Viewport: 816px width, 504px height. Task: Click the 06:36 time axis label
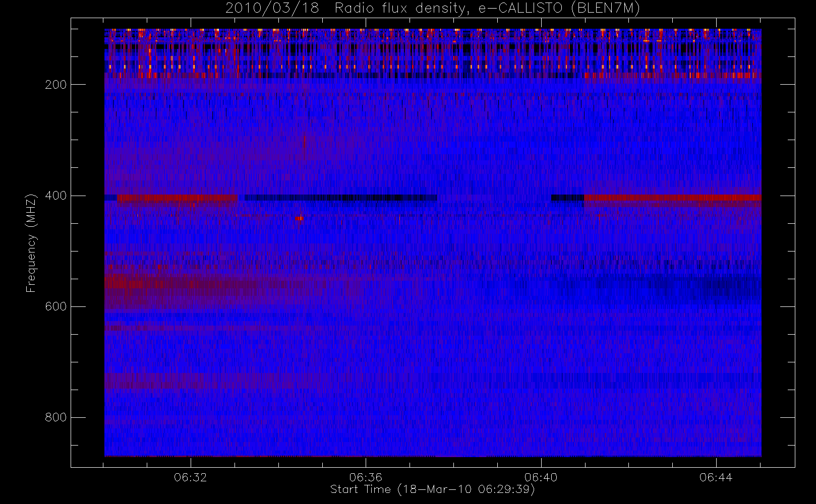366,477
